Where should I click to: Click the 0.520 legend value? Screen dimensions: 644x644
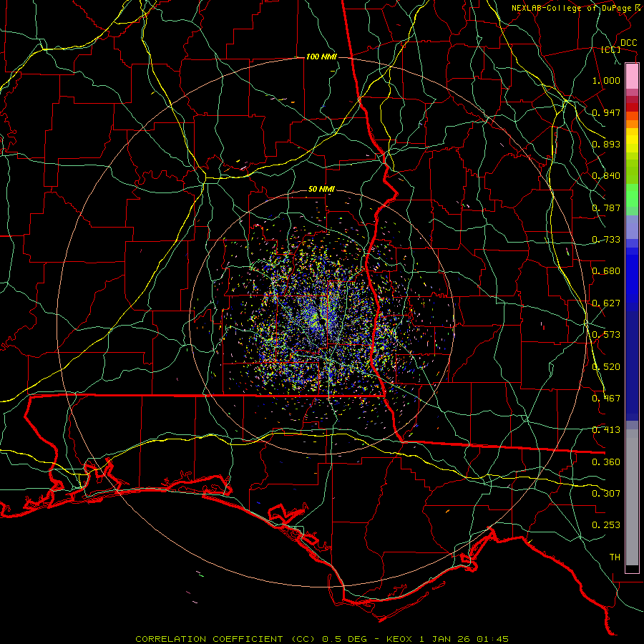click(x=606, y=367)
